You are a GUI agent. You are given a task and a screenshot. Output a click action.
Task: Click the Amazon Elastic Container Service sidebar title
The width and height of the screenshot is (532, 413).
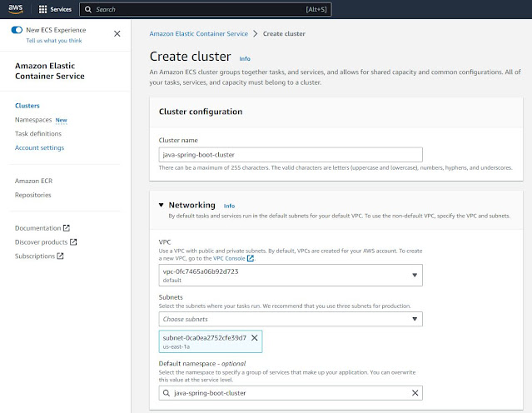49,71
